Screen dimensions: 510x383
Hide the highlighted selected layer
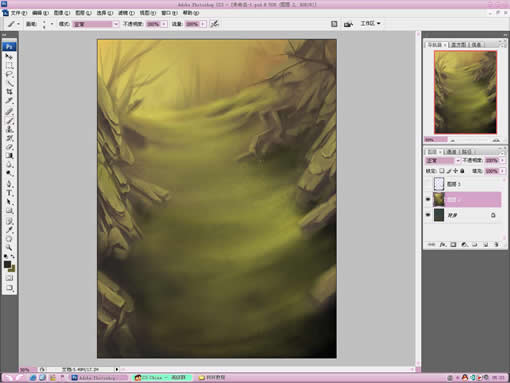point(428,199)
